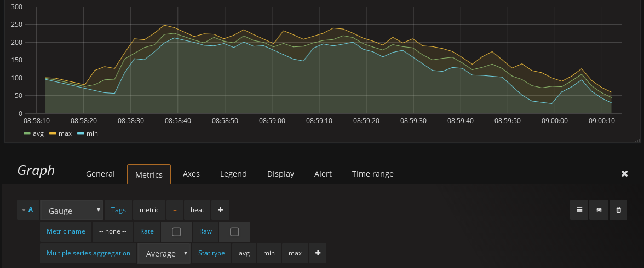Click the Rate label

tap(147, 231)
